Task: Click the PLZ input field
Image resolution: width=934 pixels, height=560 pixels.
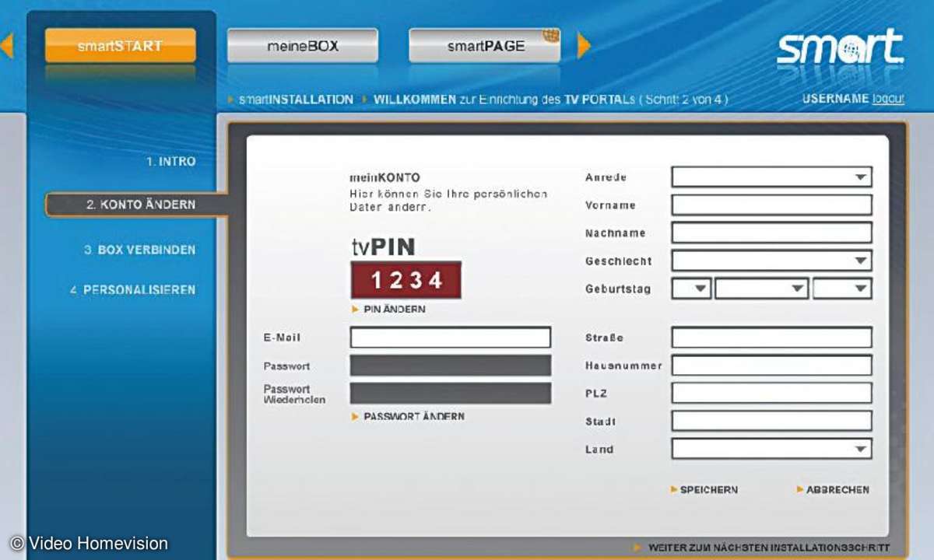Action: click(771, 393)
